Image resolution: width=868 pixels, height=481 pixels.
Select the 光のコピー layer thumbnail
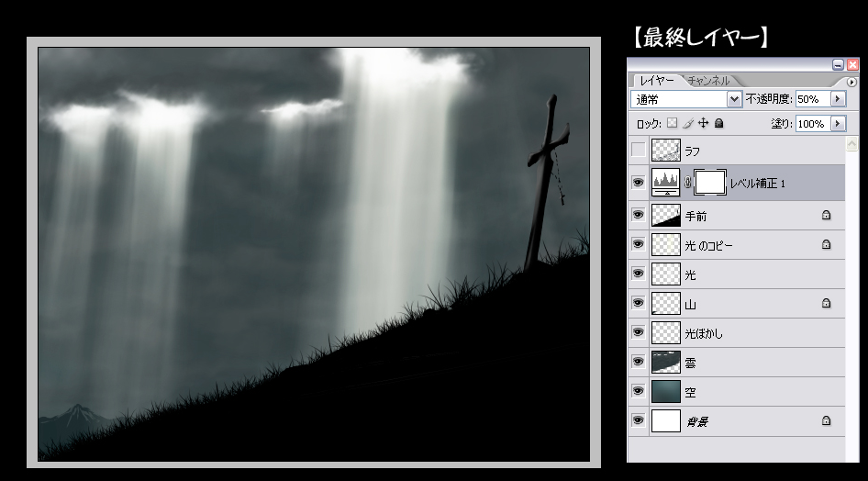pyautogui.click(x=666, y=245)
